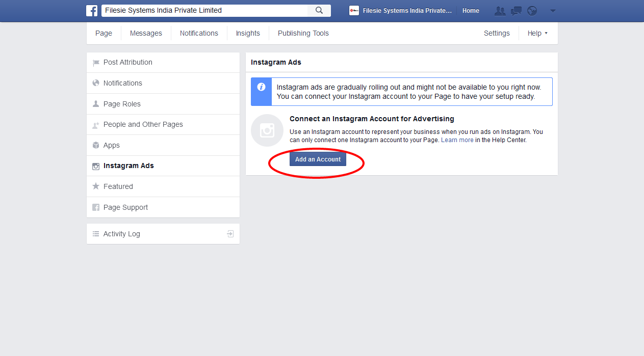Follow the Learn more link

(457, 140)
